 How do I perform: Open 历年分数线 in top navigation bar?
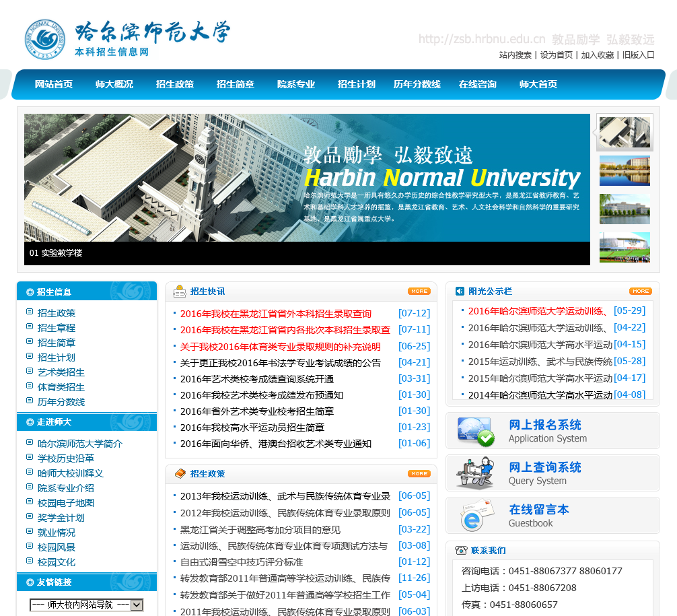[x=417, y=84]
